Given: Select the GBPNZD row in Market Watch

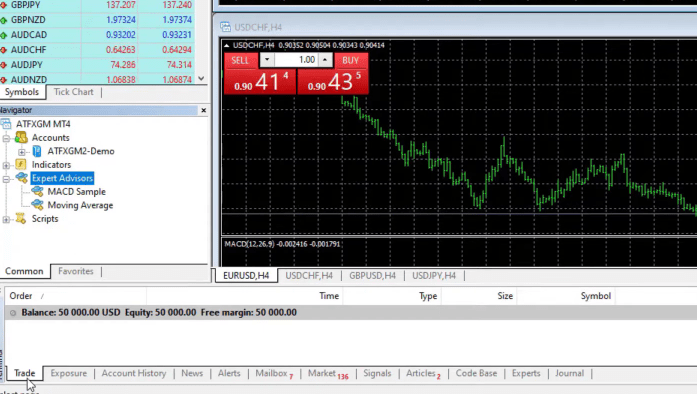Looking at the screenshot, I should (97, 20).
